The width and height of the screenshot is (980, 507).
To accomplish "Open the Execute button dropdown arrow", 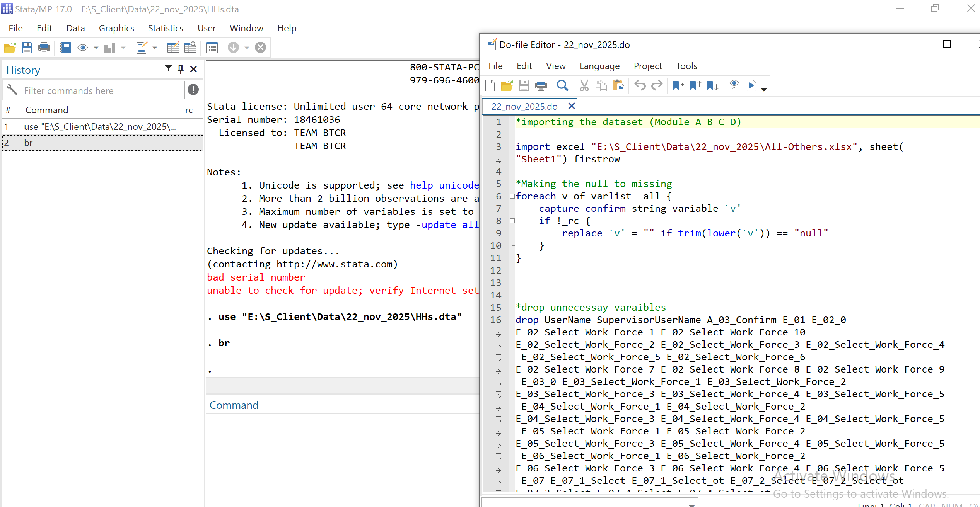I will [x=764, y=89].
